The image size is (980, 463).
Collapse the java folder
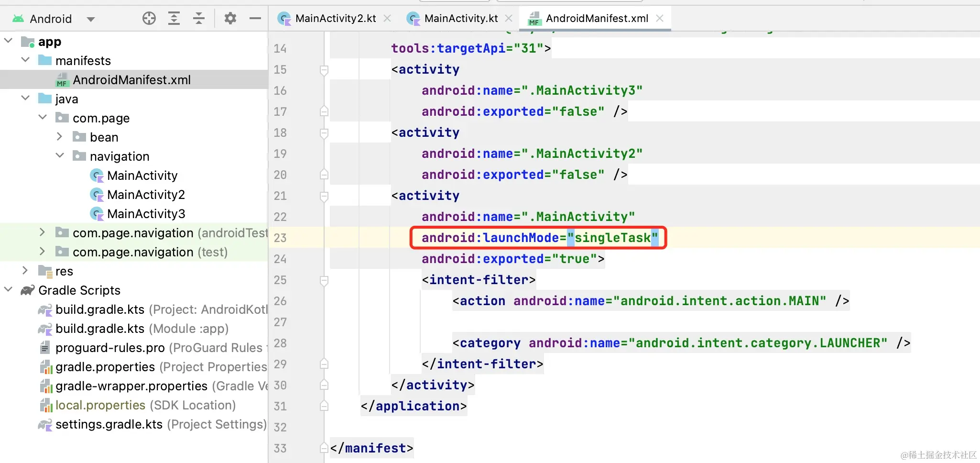tap(25, 98)
